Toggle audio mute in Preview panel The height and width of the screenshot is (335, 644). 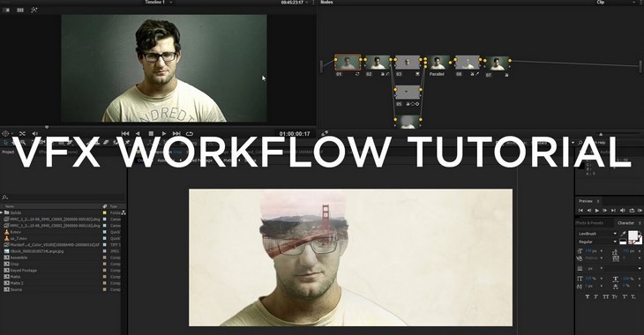[623, 211]
